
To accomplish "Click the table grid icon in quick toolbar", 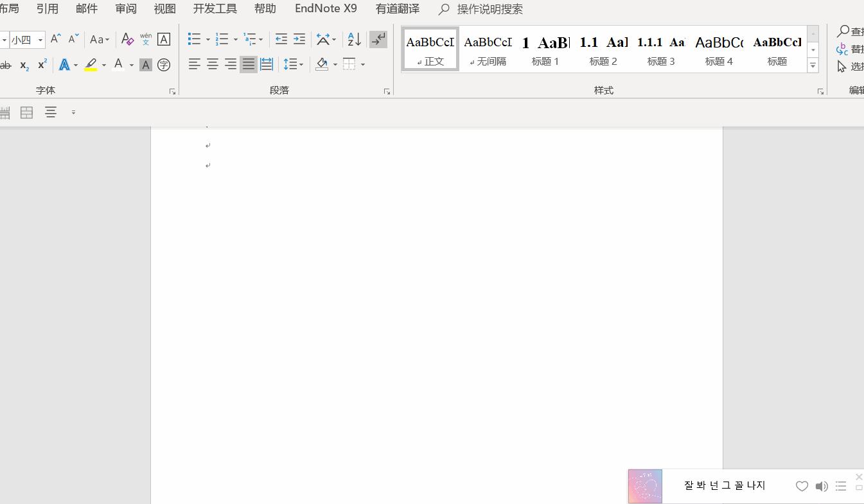I will point(26,112).
